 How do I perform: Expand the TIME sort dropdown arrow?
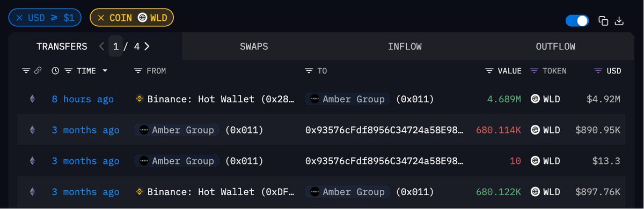pos(105,71)
